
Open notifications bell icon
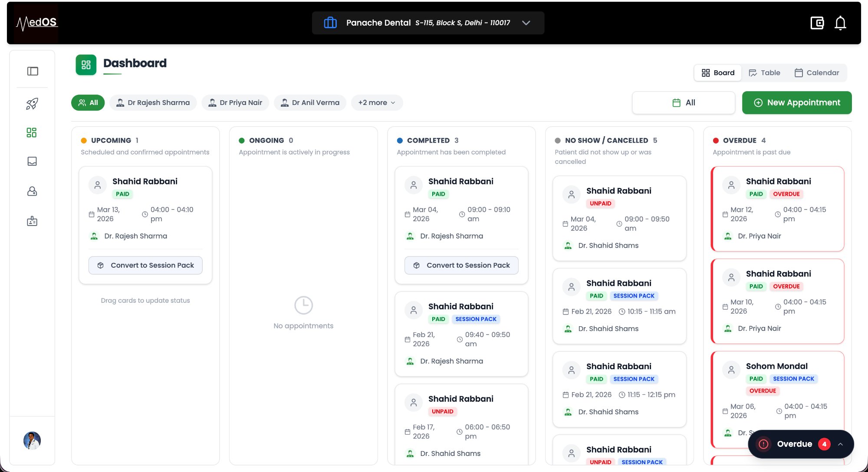840,23
